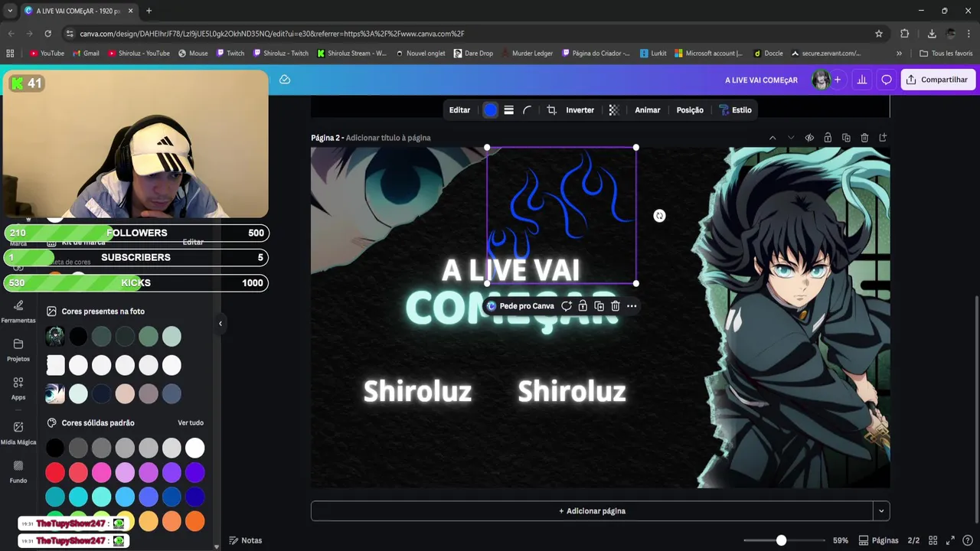980x551 pixels.
Task: Click Ver tudo for default solid colors
Action: 191,422
